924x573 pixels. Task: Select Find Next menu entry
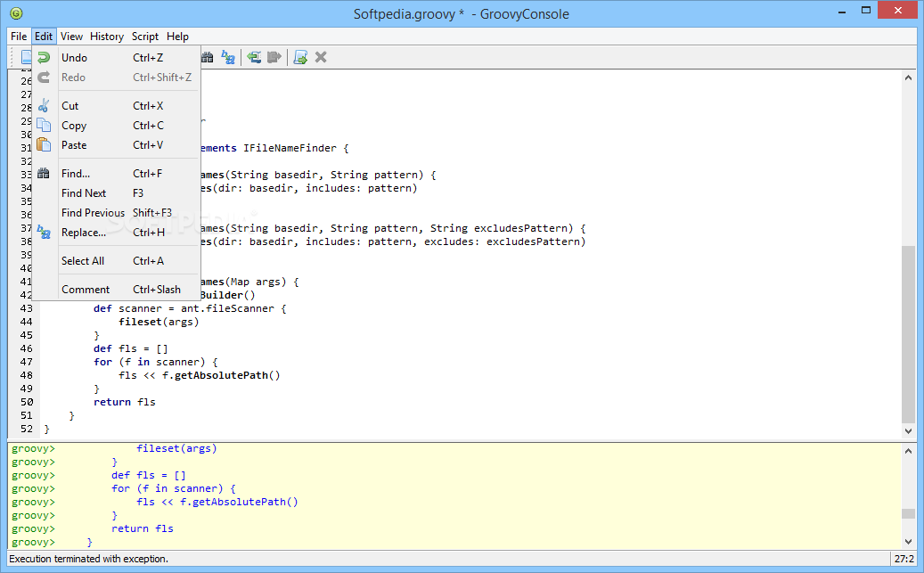click(x=116, y=193)
